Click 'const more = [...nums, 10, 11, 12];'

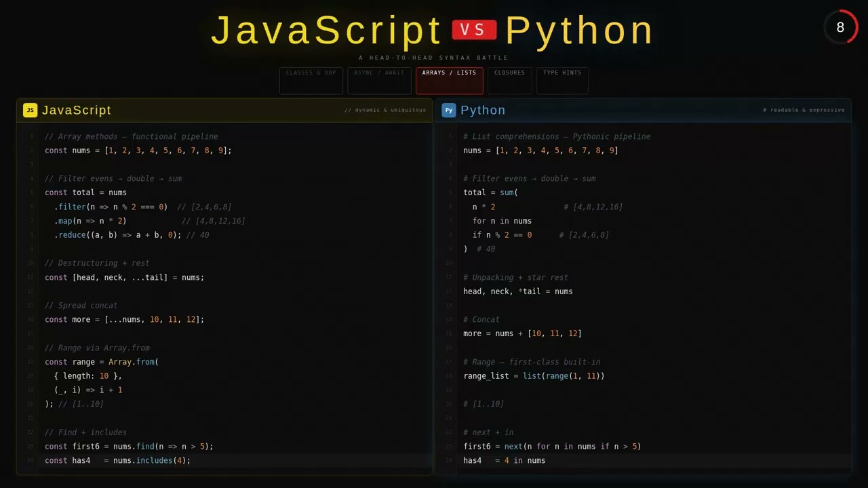coord(125,319)
